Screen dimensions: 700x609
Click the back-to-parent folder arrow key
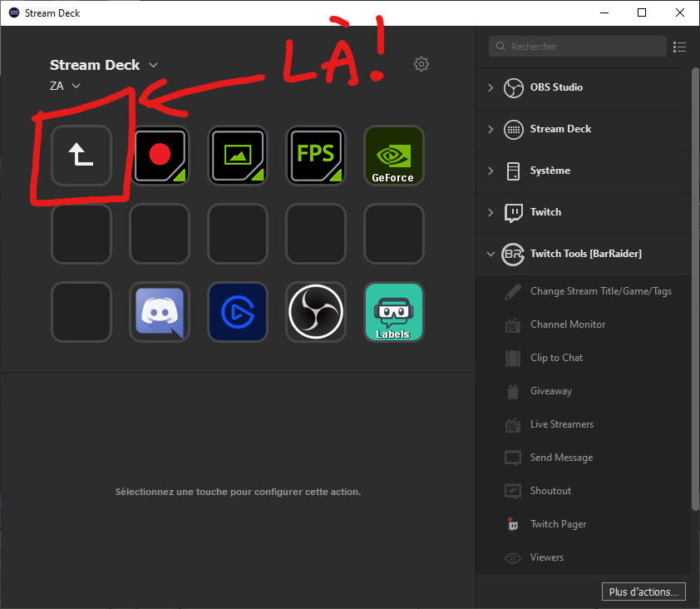pos(81,156)
